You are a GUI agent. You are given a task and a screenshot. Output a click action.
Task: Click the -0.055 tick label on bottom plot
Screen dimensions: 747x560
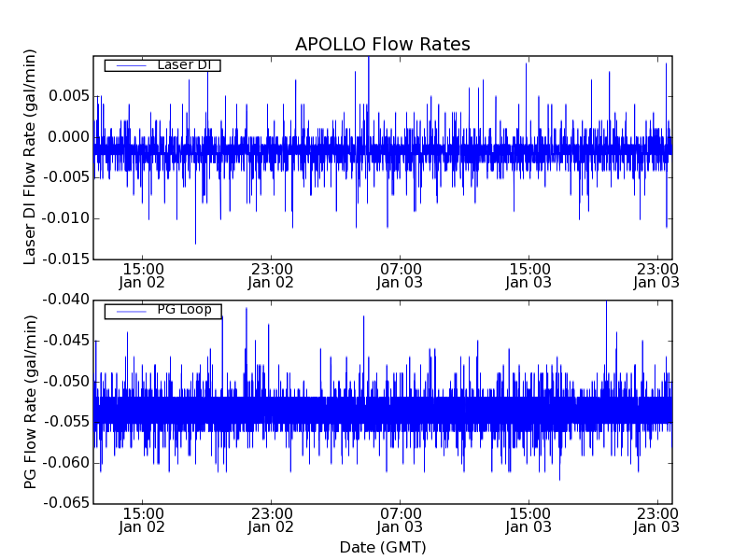(66, 422)
